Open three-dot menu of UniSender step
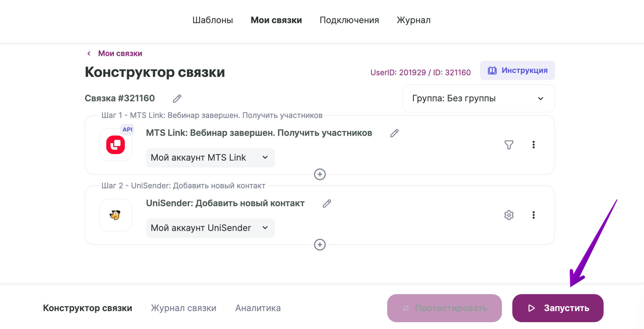The image size is (644, 329). [534, 215]
